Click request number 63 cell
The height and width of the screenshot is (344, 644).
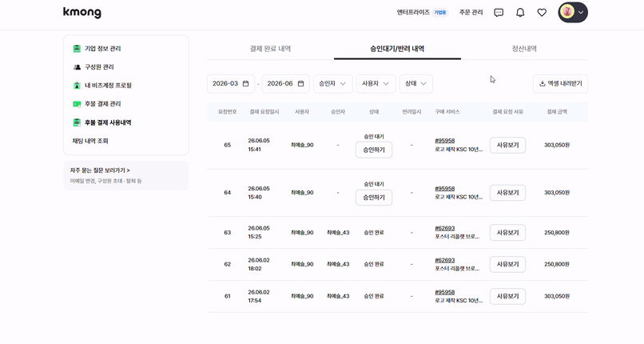pos(228,233)
